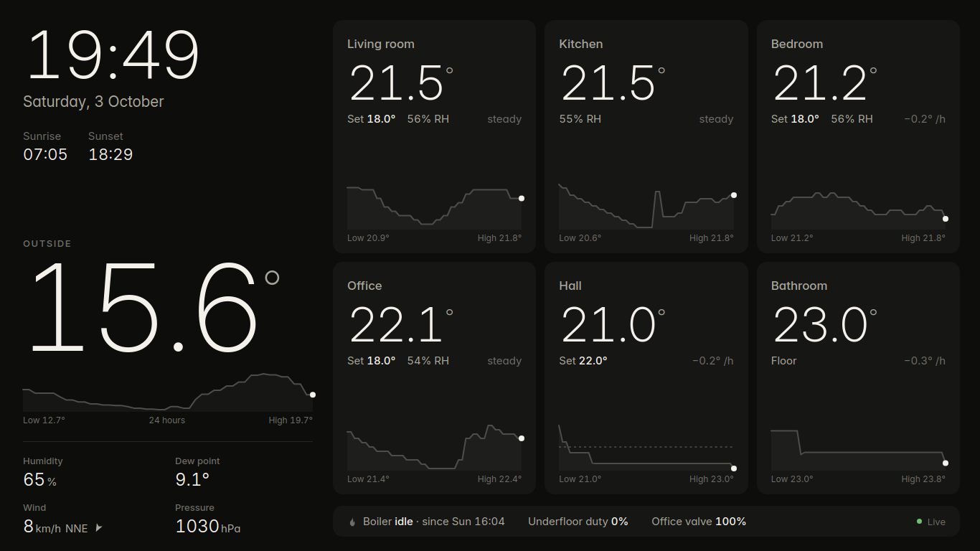Select the Living room Set 18.0° setpoint
This screenshot has width=980, height=551.
(372, 119)
